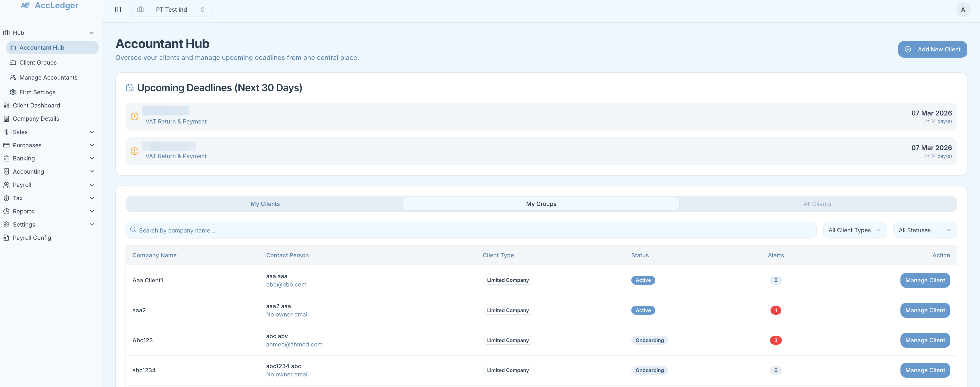Open the bbb@bbb.com email link
Viewport: 980px width, 387px height.
tap(286, 284)
